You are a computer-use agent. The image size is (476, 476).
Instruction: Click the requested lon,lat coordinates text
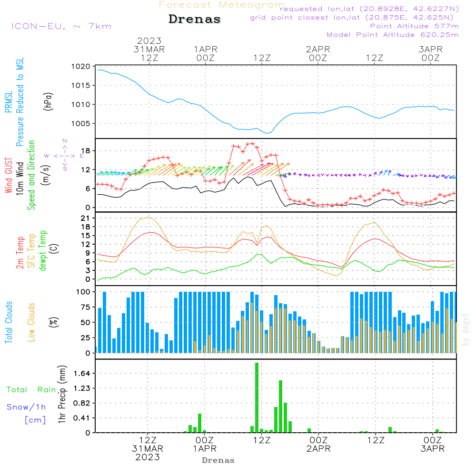click(x=369, y=9)
